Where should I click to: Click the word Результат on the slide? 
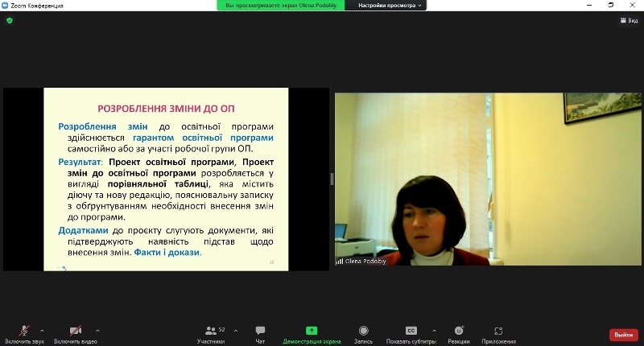tap(80, 162)
